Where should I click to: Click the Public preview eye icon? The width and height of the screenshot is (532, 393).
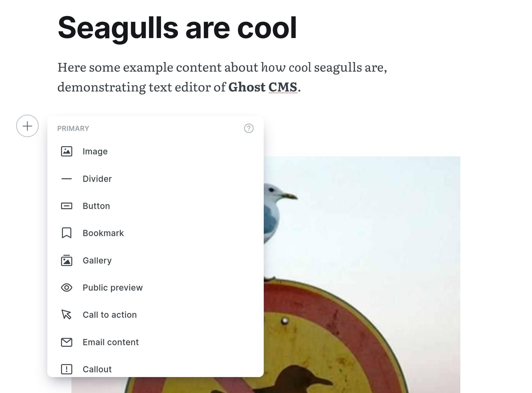67,288
